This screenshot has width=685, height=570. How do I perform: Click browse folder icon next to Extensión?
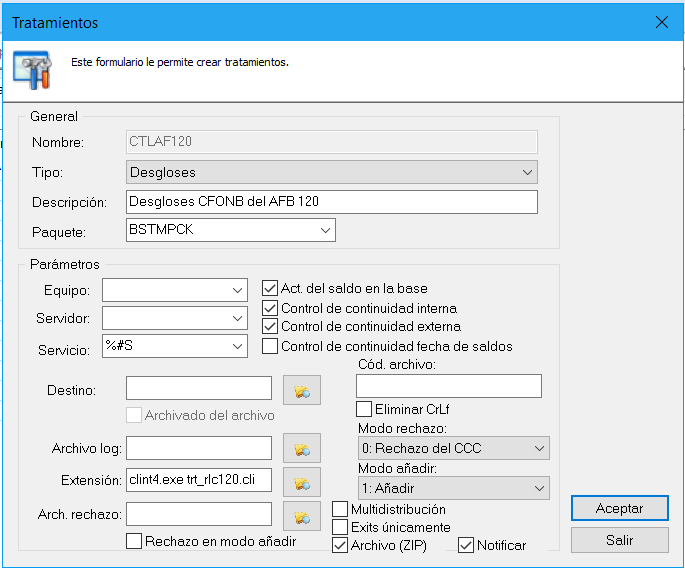click(301, 482)
